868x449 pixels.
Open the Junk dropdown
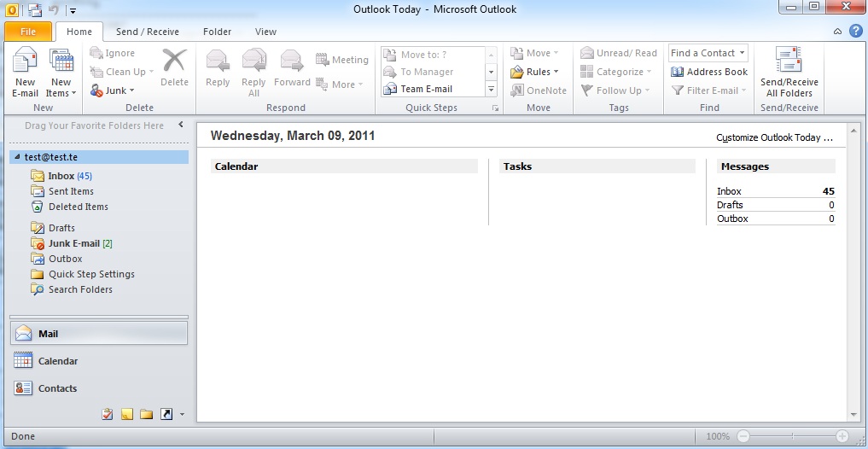[113, 90]
